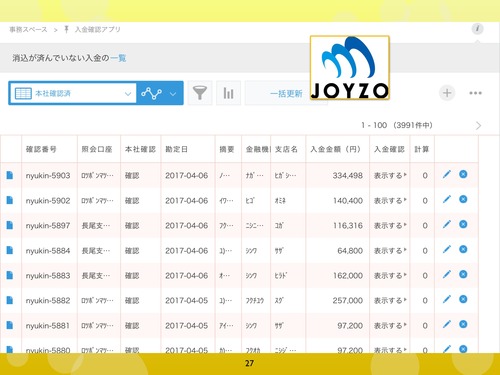Screen dimensions: 500x375
Task: Open the 本社確認済 view selector dropdown
Action: [73, 93]
